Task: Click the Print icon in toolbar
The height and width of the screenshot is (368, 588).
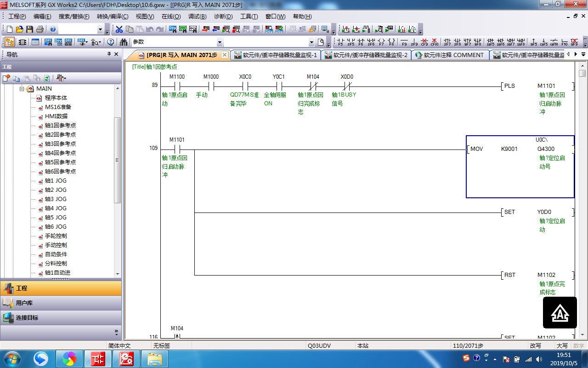Action: pos(40,29)
